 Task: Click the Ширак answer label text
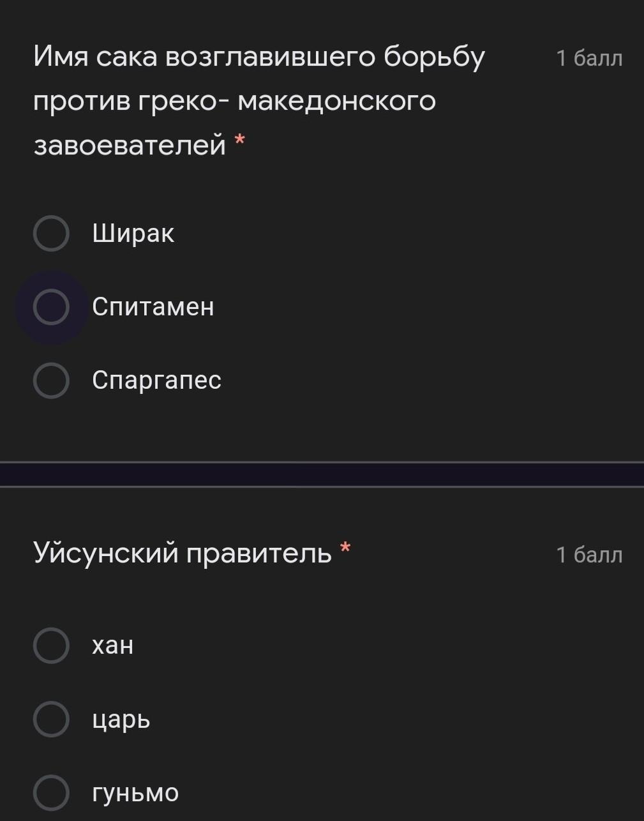(133, 234)
